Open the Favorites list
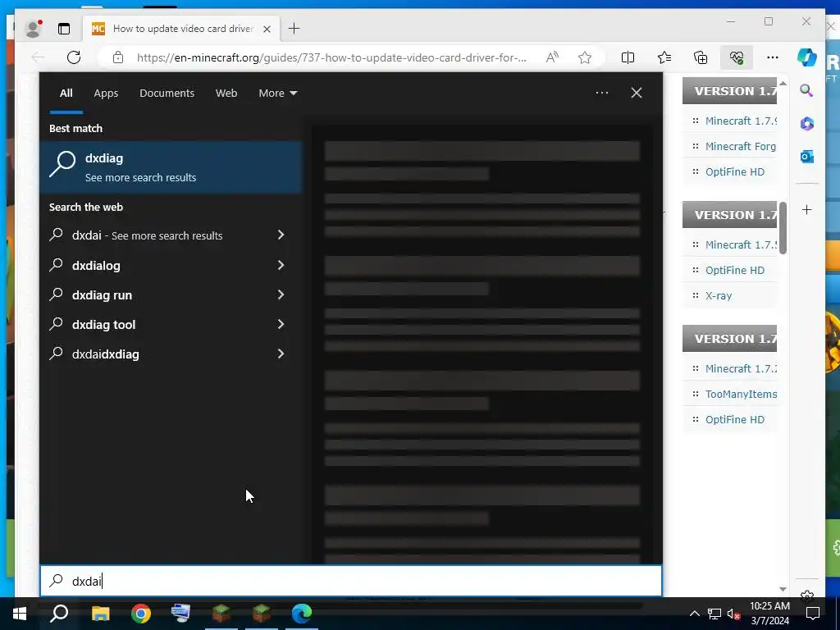840x630 pixels. (x=664, y=57)
